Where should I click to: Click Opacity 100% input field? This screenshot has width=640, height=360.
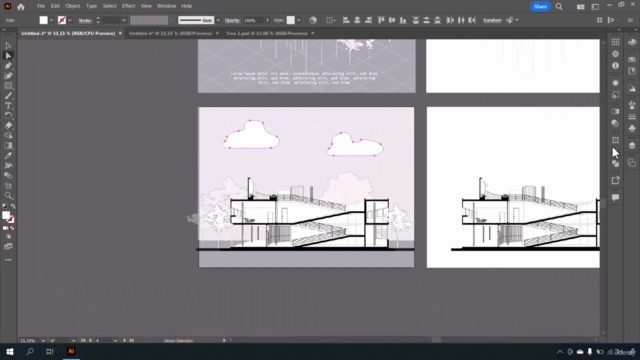tap(253, 20)
